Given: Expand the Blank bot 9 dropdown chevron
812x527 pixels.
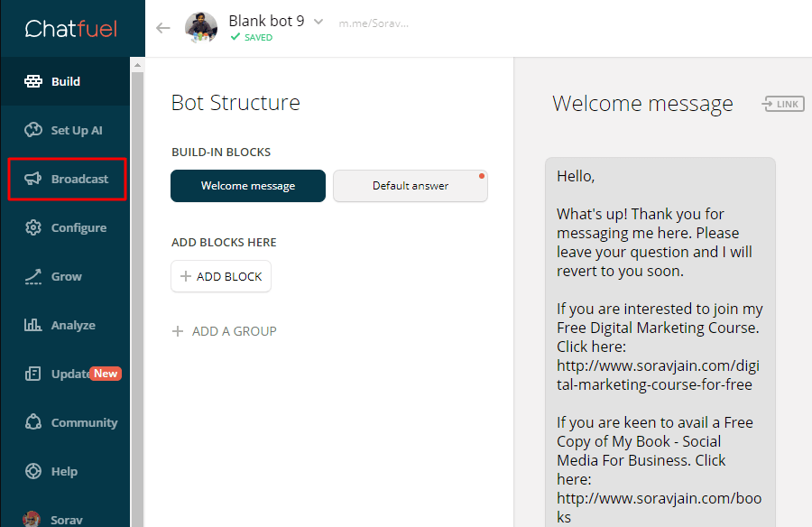Looking at the screenshot, I should point(318,22).
